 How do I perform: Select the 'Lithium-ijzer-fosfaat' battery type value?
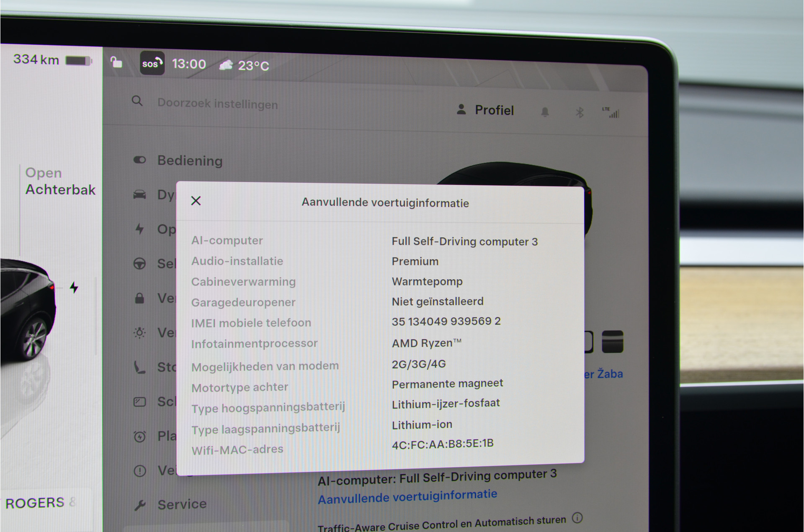click(x=446, y=404)
